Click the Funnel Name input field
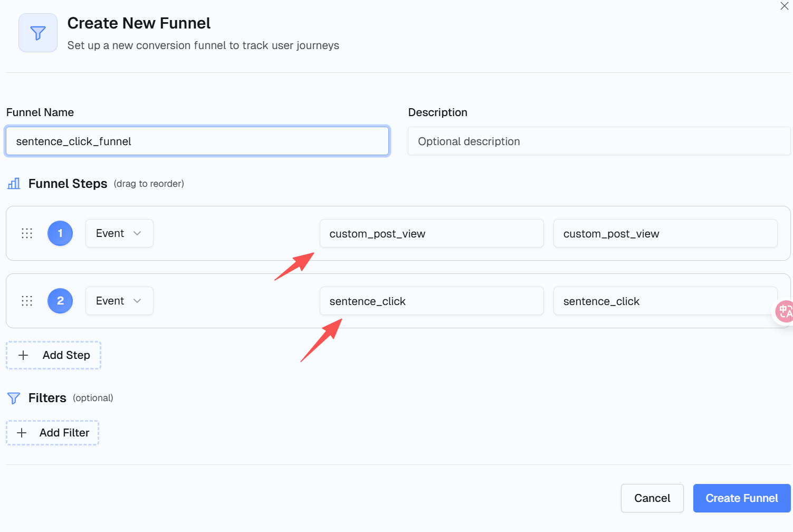This screenshot has height=532, width=793. (197, 141)
